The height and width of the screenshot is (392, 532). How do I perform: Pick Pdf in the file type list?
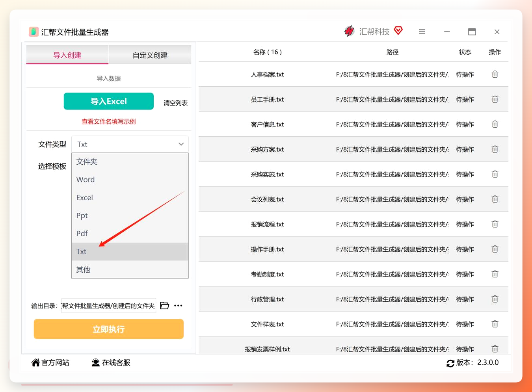pos(130,234)
